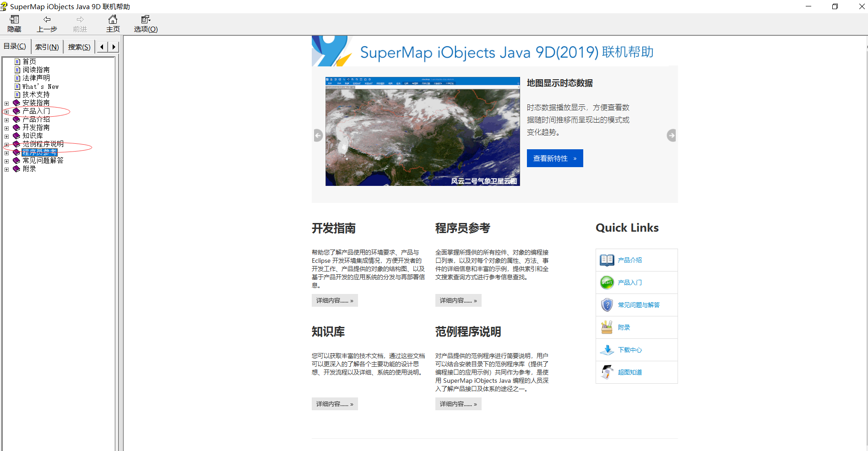Show next carousel slide
The width and height of the screenshot is (868, 451).
tap(672, 136)
